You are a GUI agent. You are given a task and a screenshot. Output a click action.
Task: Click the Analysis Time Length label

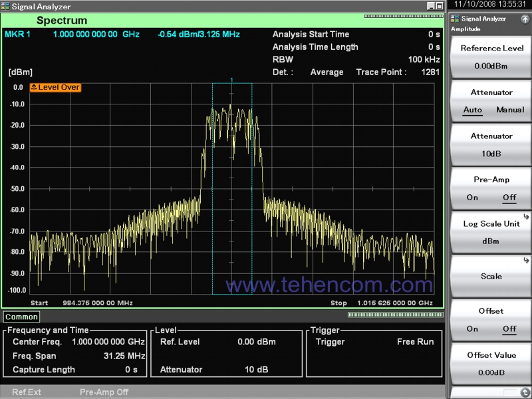tap(315, 47)
